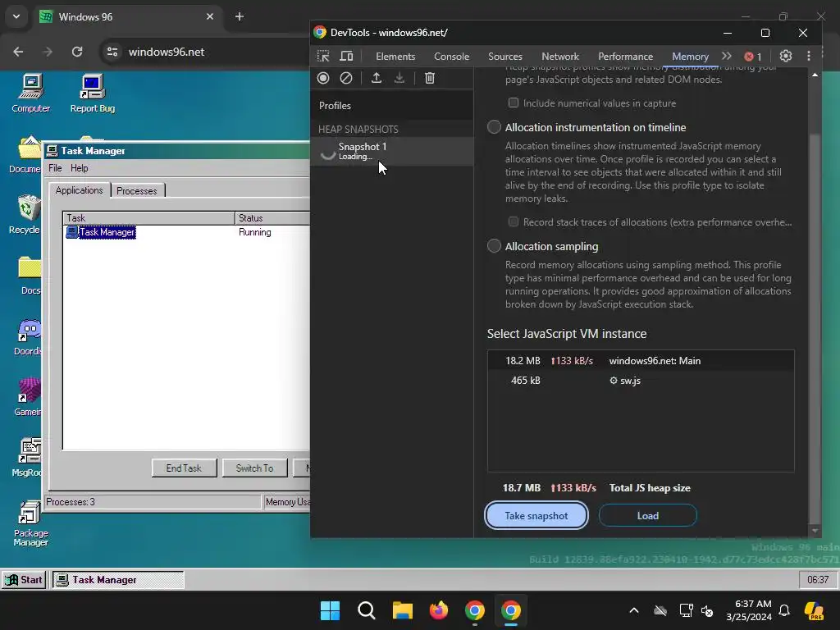Image resolution: width=840 pixels, height=630 pixels.
Task: Open the Gamein purple cube shortcut
Action: point(29,397)
